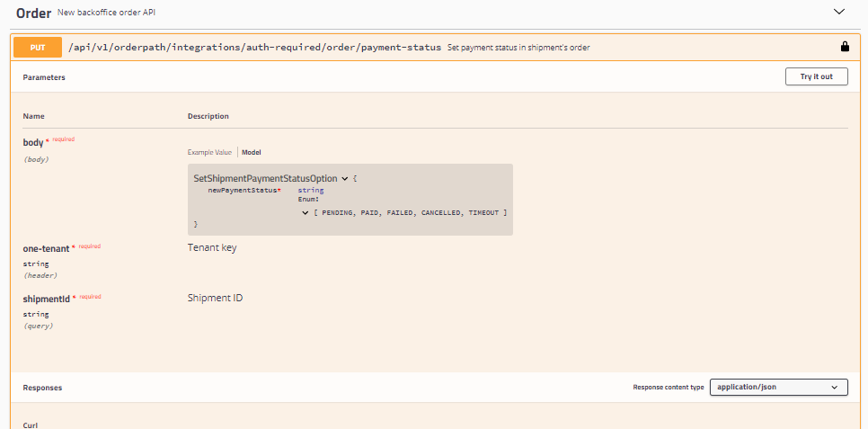
Task: Click the (query) label under shipmentId
Action: (39, 326)
